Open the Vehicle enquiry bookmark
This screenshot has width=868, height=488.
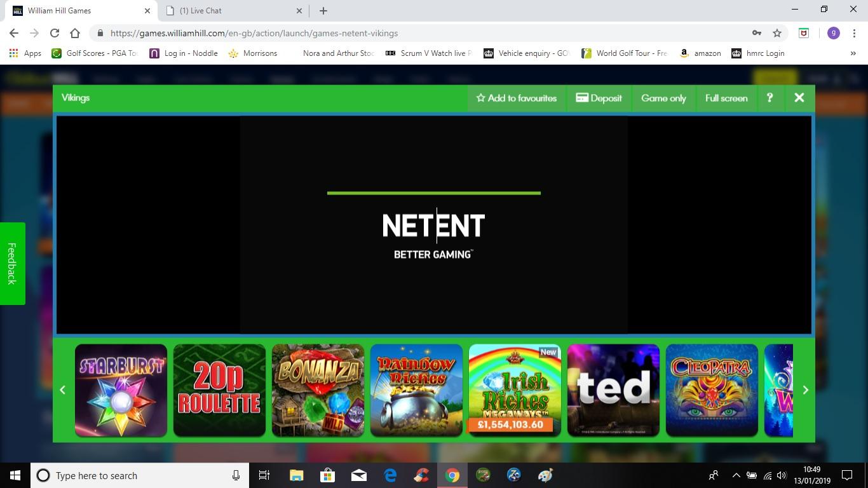pyautogui.click(x=526, y=53)
